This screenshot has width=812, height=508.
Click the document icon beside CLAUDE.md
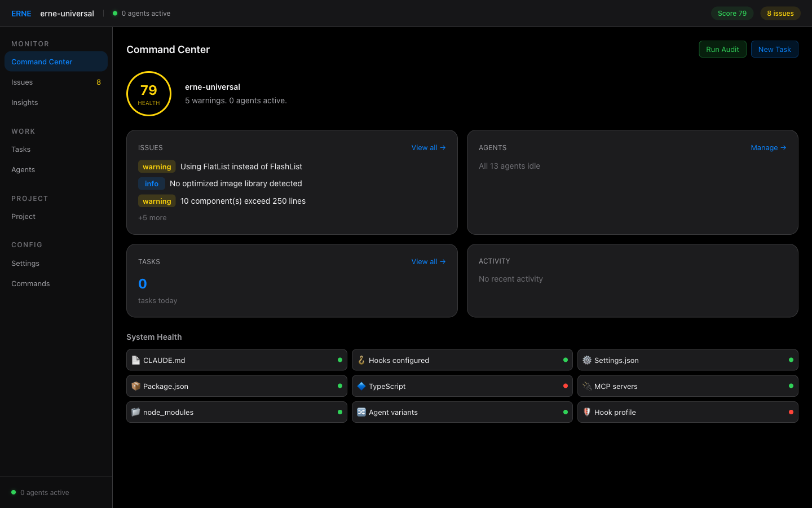[x=136, y=360]
